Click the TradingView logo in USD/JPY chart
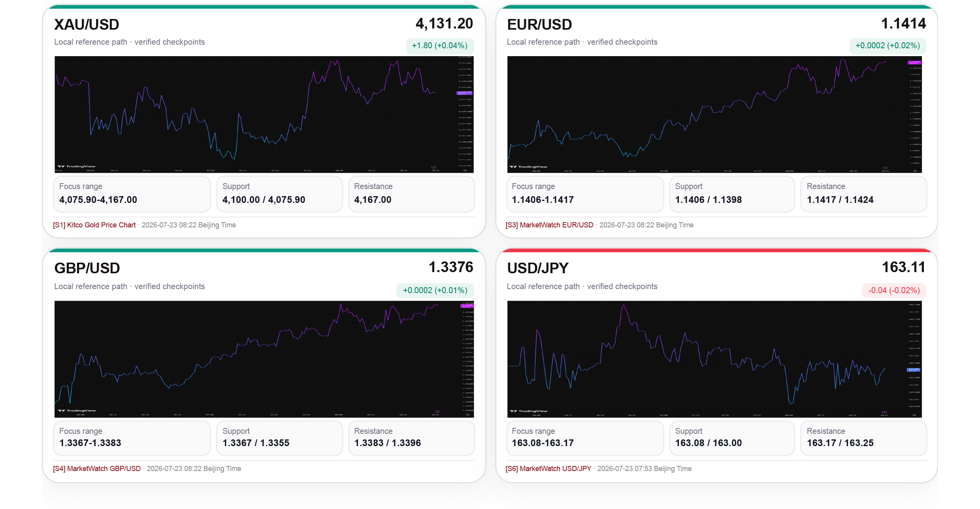The height and width of the screenshot is (509, 980). 529,411
